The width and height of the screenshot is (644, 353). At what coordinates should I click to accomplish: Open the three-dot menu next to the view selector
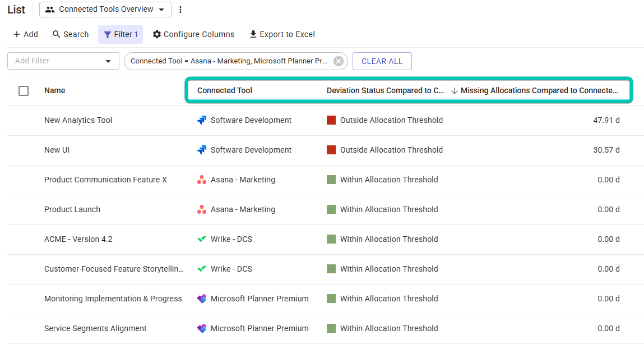click(x=180, y=9)
